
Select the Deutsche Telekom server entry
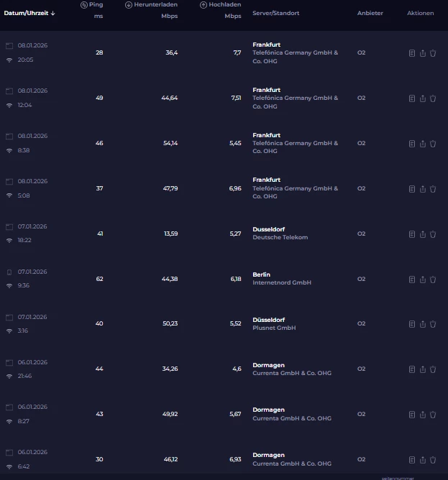coord(280,234)
